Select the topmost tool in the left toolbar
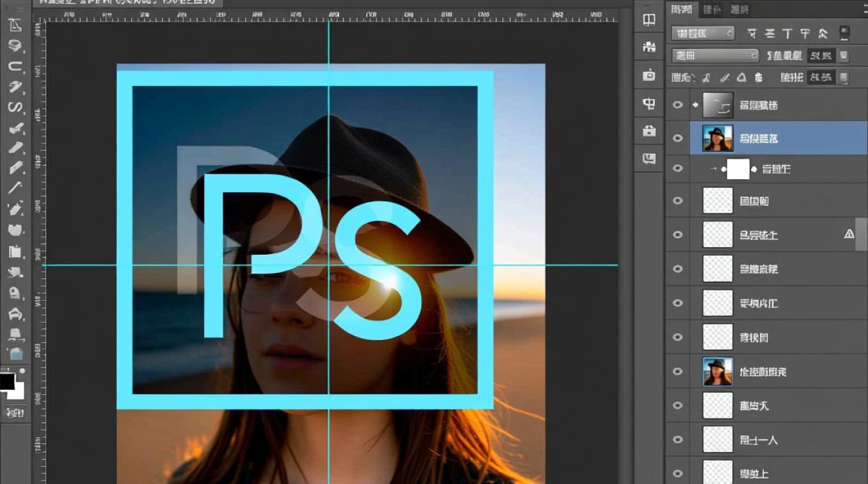 [15, 25]
